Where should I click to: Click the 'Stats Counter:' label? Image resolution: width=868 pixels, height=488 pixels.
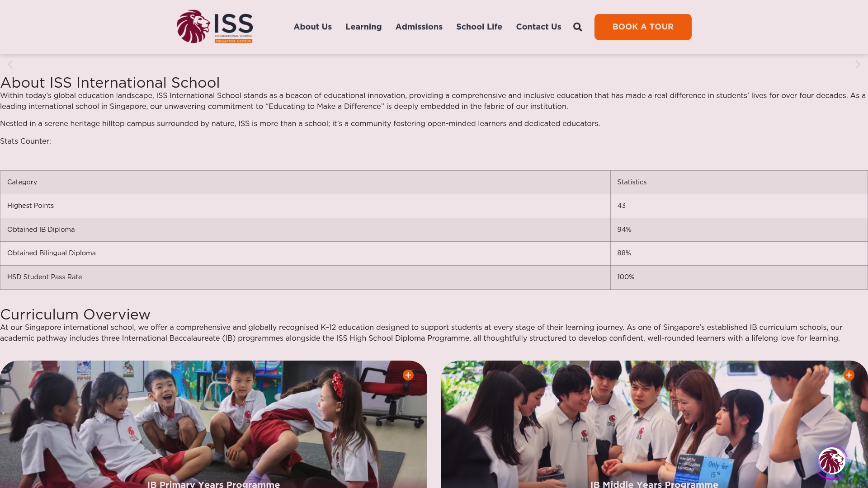25,141
